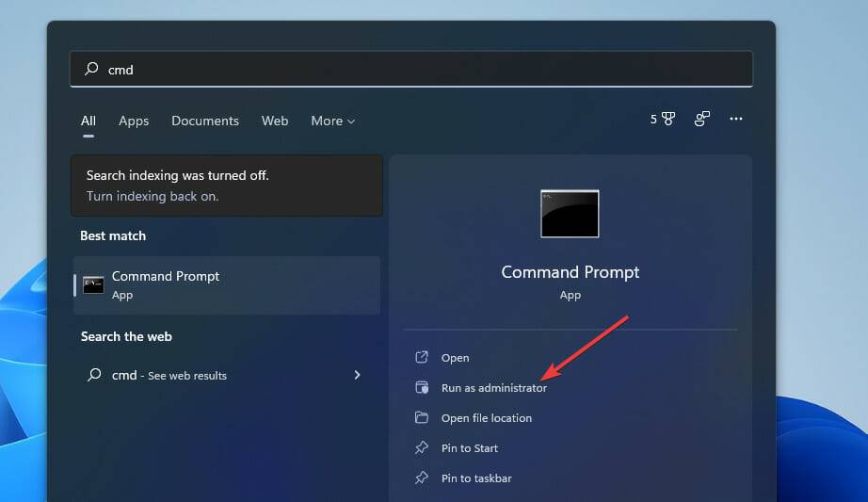Viewport: 868px width, 502px height.
Task: Click the Pin to taskbar pin icon
Action: click(x=422, y=478)
